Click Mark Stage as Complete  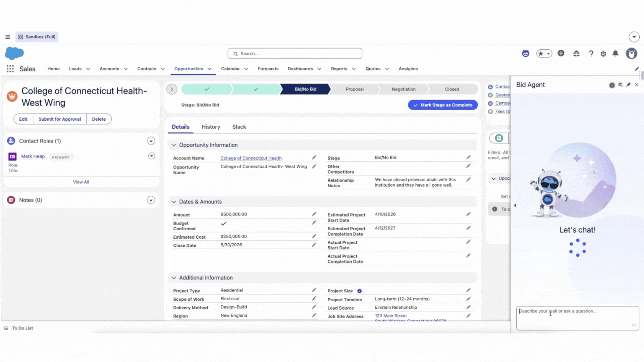click(443, 105)
